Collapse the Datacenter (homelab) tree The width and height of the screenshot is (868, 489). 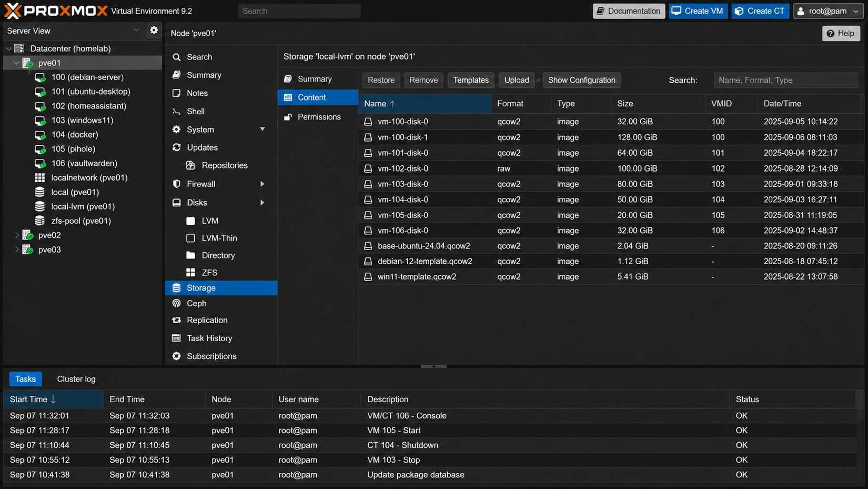point(9,48)
